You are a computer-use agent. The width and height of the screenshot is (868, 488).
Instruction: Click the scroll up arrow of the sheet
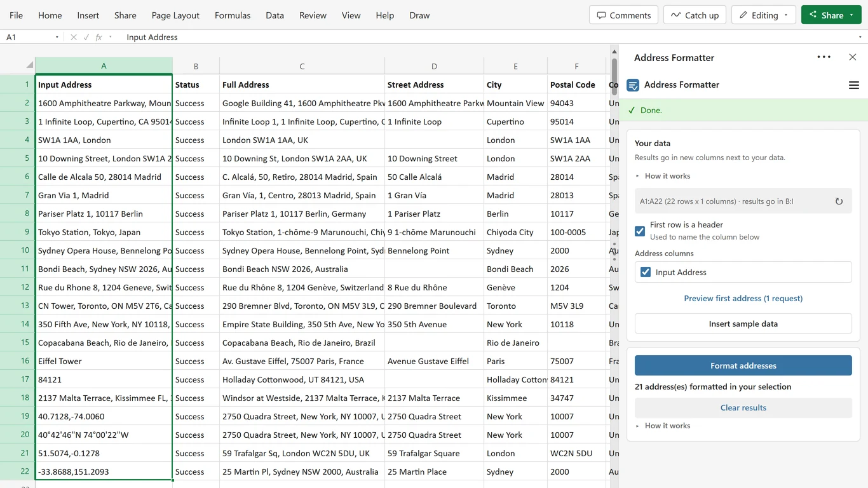pos(614,51)
